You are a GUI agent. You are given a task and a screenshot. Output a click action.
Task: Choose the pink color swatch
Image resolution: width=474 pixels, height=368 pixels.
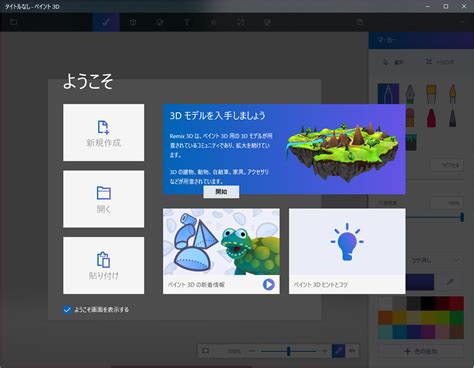(442, 332)
